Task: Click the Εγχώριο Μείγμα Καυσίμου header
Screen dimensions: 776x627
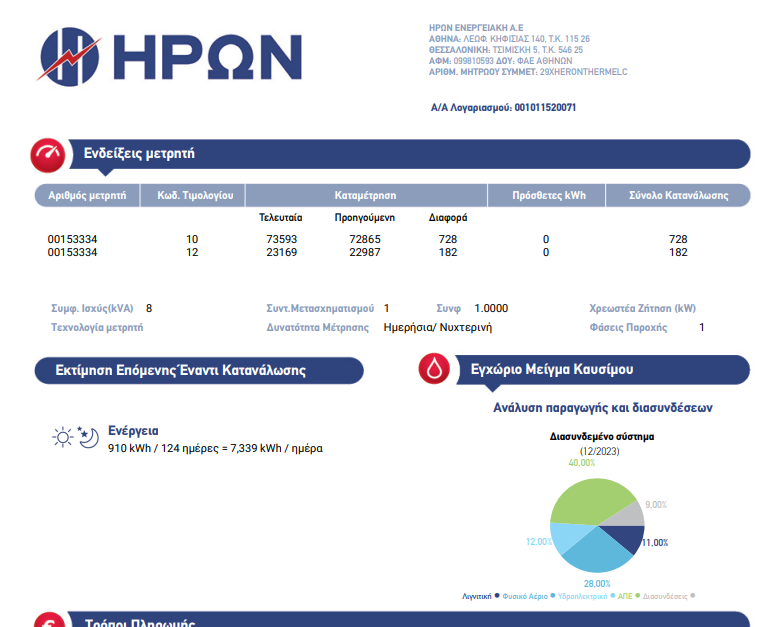Action: [602, 369]
